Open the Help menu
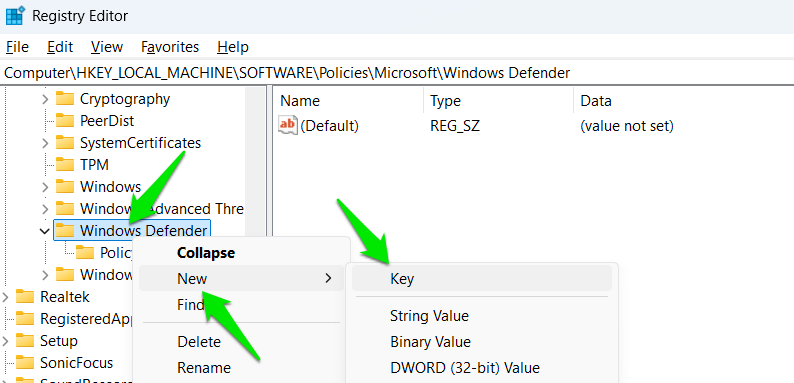Viewport: 794px width, 383px height. pos(233,47)
